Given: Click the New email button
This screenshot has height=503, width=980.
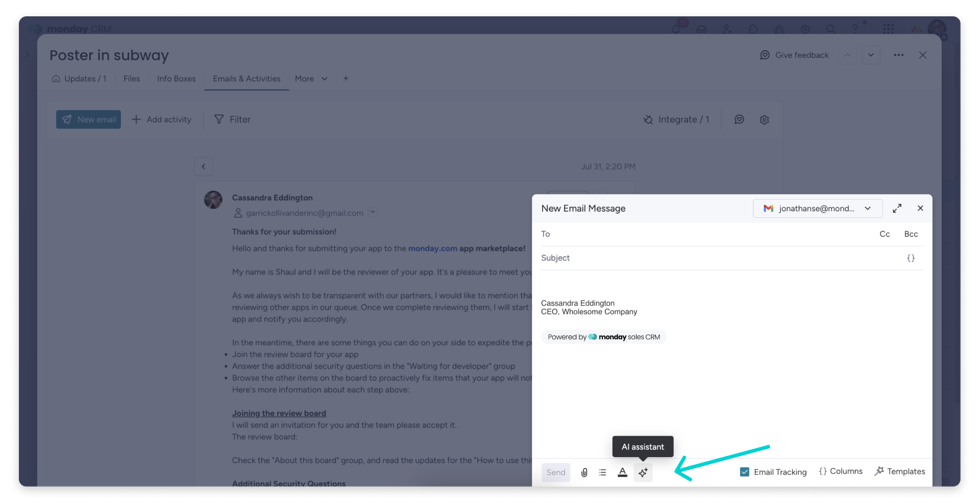Looking at the screenshot, I should pos(88,119).
